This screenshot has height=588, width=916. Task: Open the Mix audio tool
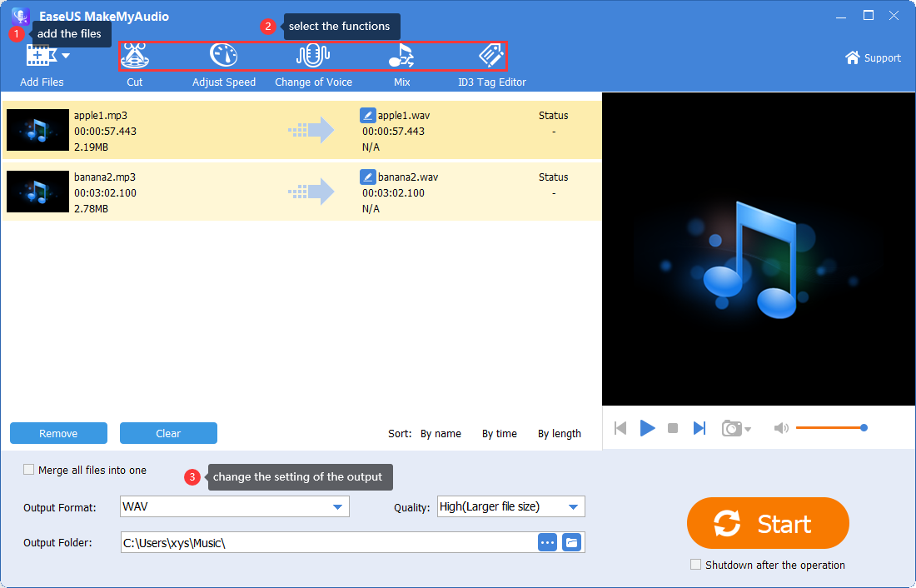point(402,56)
